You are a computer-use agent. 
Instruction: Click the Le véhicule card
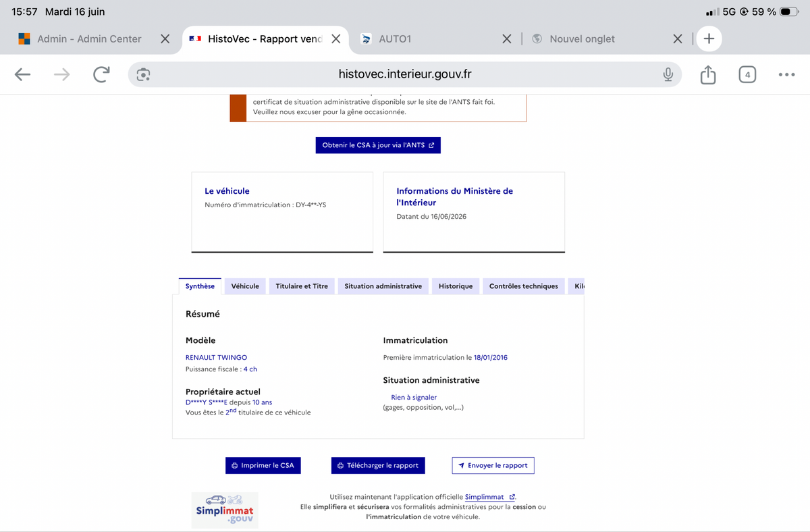[x=282, y=212]
